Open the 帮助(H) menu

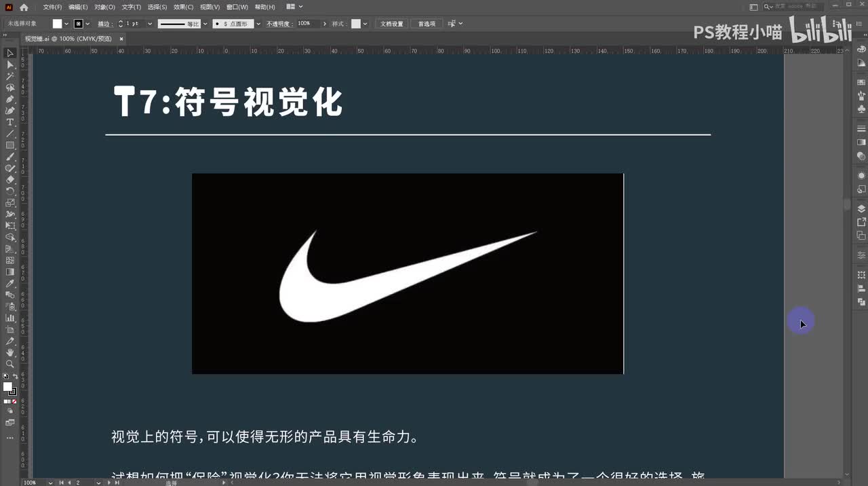(265, 7)
